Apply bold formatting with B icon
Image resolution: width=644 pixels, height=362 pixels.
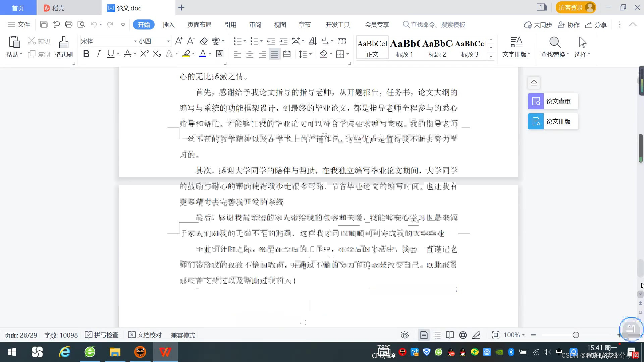coord(86,54)
